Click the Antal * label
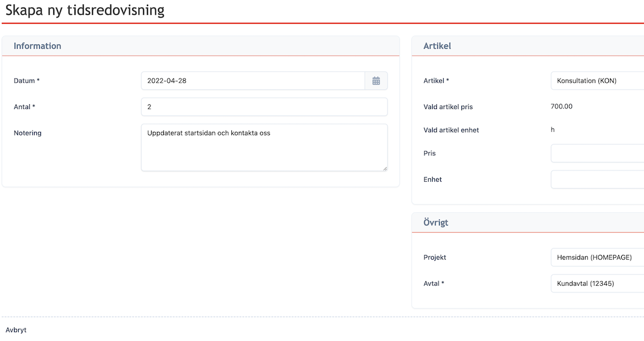The height and width of the screenshot is (341, 644). (24, 107)
